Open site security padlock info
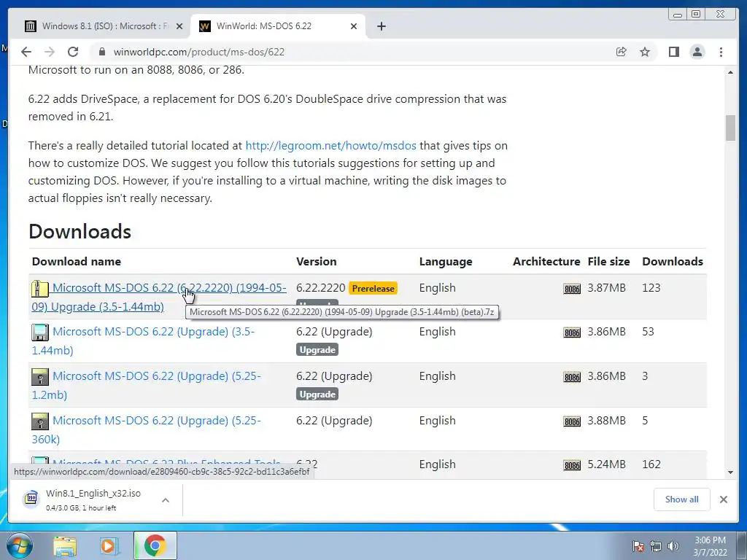Screen dimensions: 747x560 [101, 52]
